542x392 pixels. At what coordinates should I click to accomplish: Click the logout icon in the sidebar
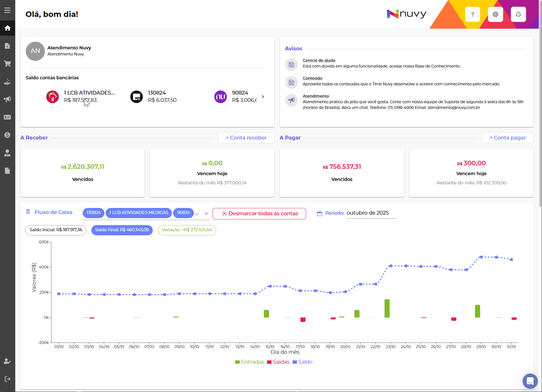point(7,379)
